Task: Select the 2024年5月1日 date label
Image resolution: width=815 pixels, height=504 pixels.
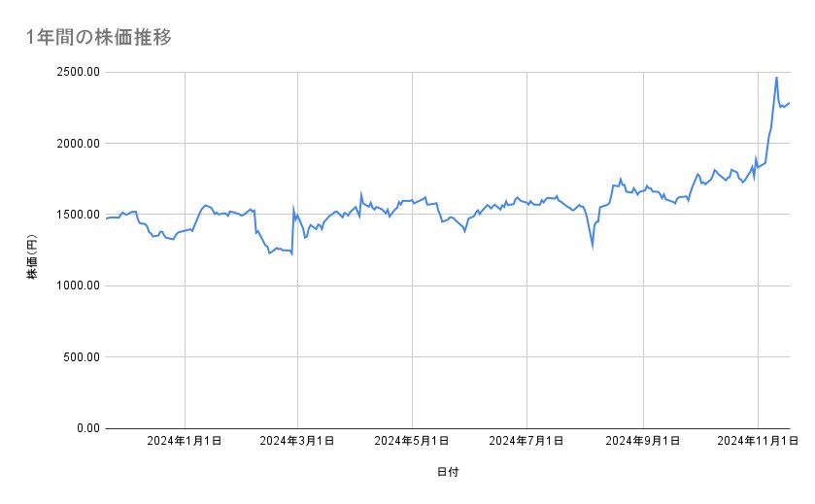Action: pyautogui.click(x=413, y=441)
